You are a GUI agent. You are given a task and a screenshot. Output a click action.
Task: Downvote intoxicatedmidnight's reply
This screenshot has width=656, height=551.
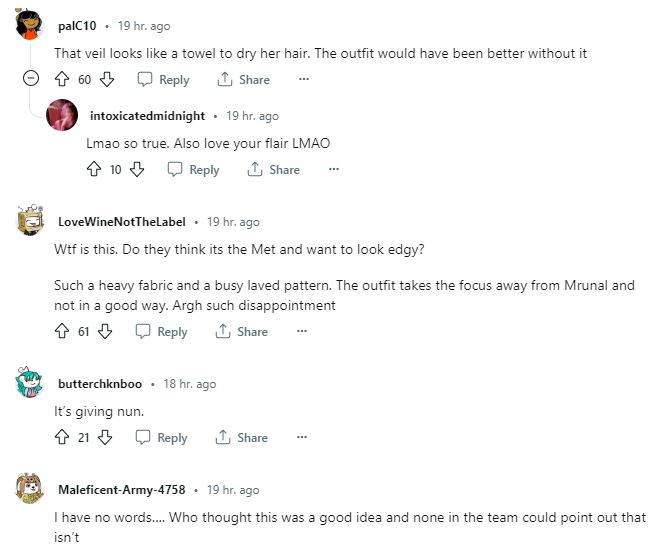[x=137, y=170]
